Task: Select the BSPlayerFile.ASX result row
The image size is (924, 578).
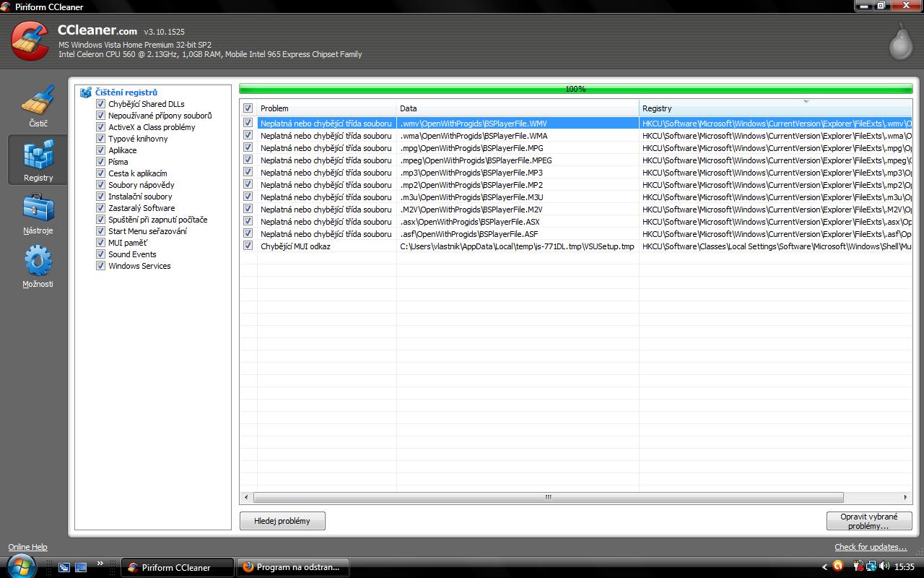Action: (576, 222)
